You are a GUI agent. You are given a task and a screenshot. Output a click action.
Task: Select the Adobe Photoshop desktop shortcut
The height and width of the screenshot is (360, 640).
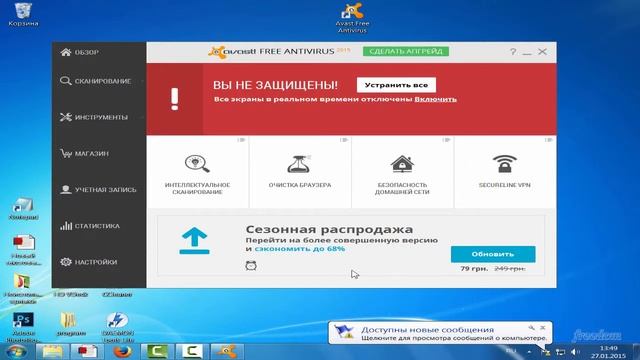23,327
